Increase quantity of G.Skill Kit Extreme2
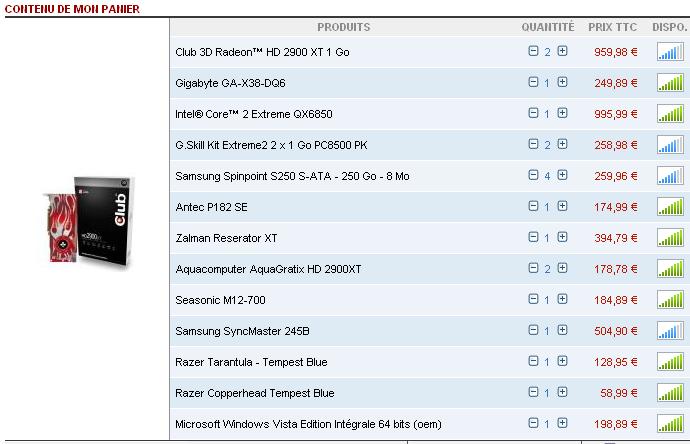Viewport: 690px width, 444px height. (x=562, y=144)
